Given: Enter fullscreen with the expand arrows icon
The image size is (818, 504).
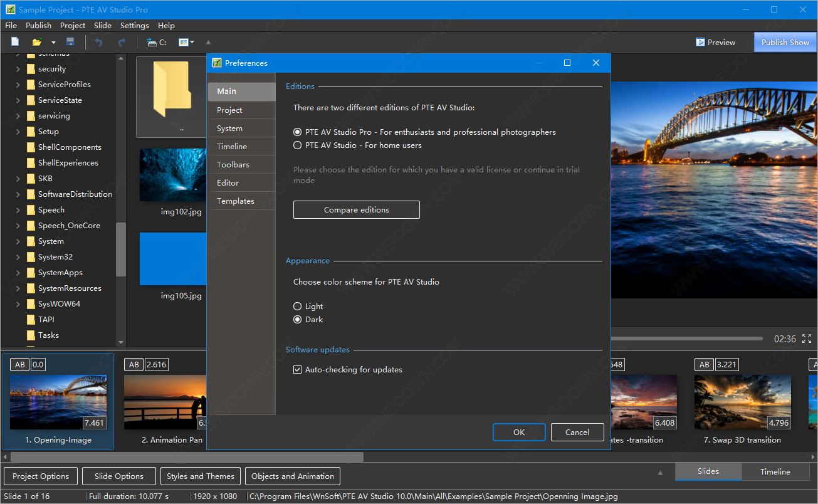Looking at the screenshot, I should (x=807, y=339).
